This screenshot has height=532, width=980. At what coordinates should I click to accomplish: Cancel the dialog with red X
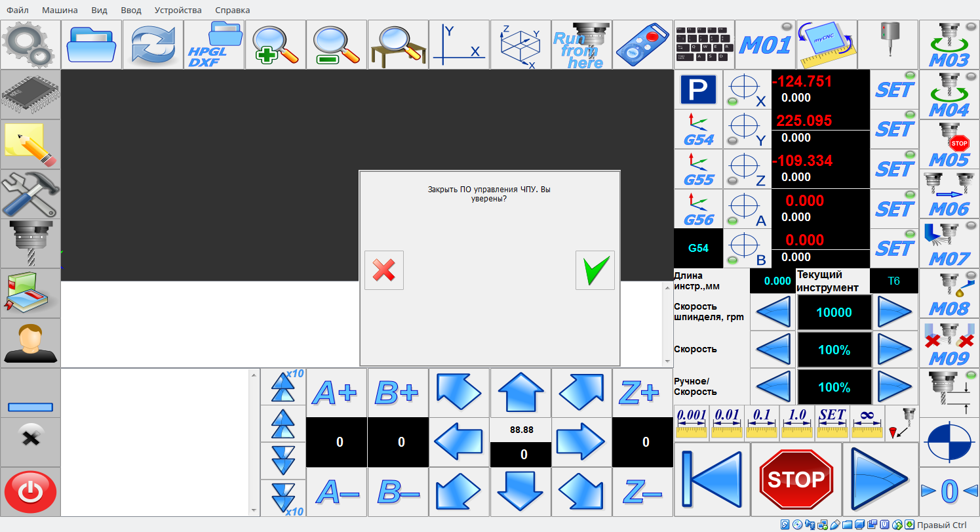click(x=384, y=270)
